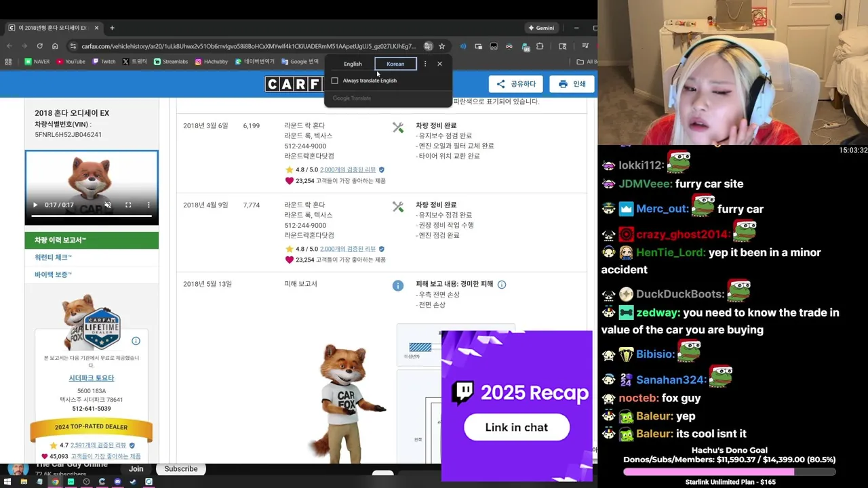Reload the Carfax page
The height and width of the screenshot is (488, 868).
click(x=39, y=46)
